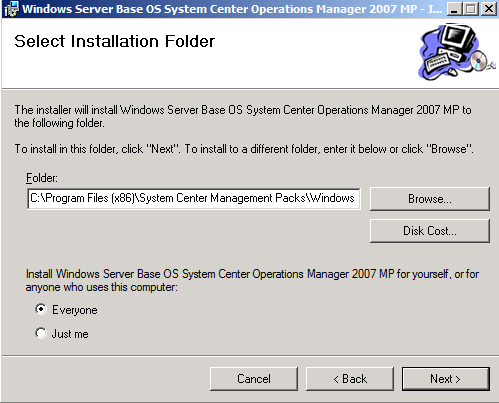Click the Folder: field label

click(42, 178)
